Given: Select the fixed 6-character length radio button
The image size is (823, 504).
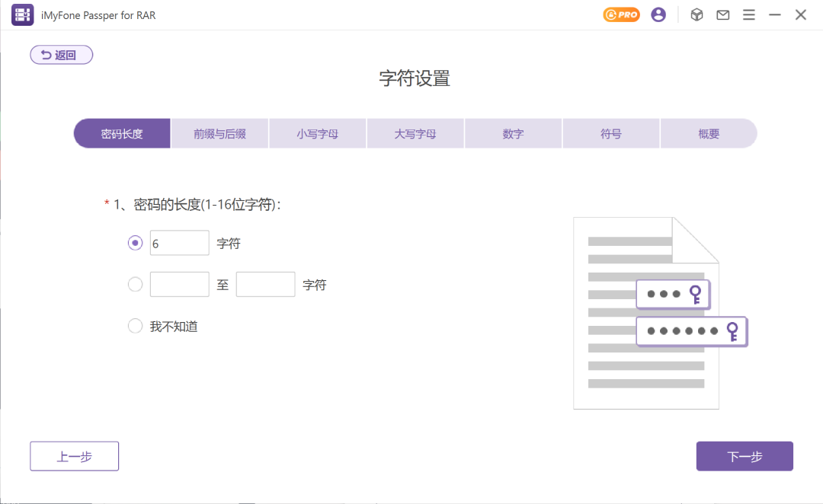Looking at the screenshot, I should (135, 242).
